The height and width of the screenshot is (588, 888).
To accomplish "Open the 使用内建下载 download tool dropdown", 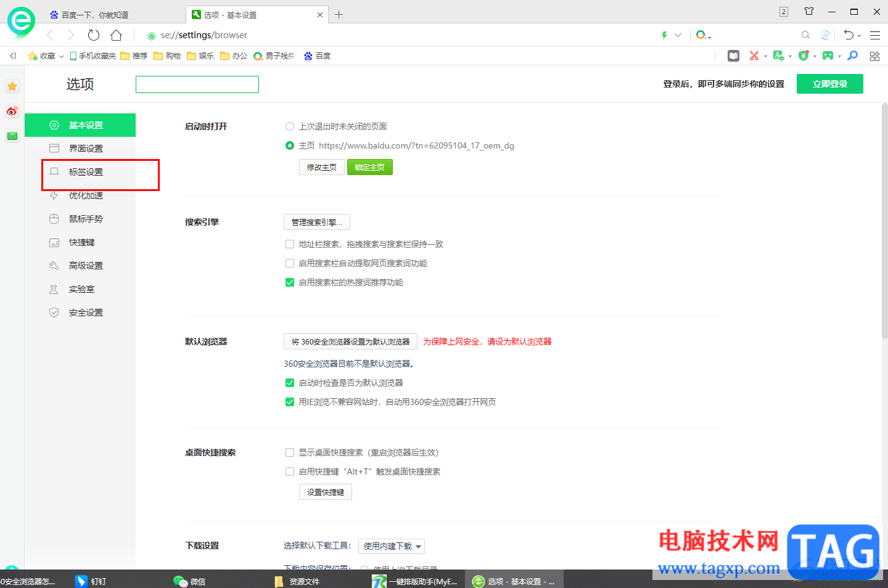I will click(390, 546).
